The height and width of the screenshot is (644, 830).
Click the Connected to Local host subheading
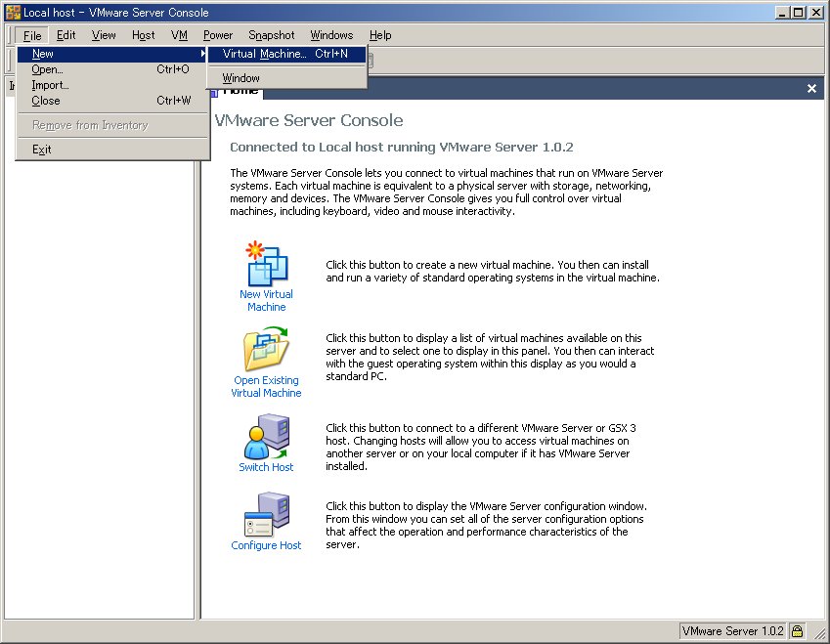pyautogui.click(x=402, y=148)
